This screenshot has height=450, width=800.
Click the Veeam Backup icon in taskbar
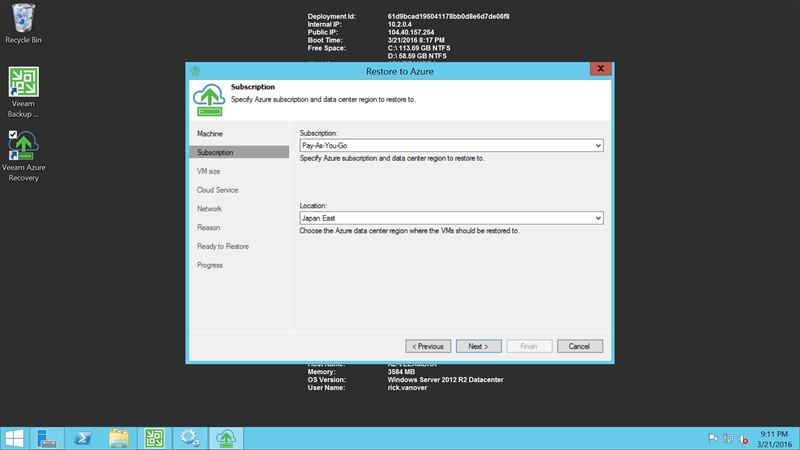coord(153,437)
